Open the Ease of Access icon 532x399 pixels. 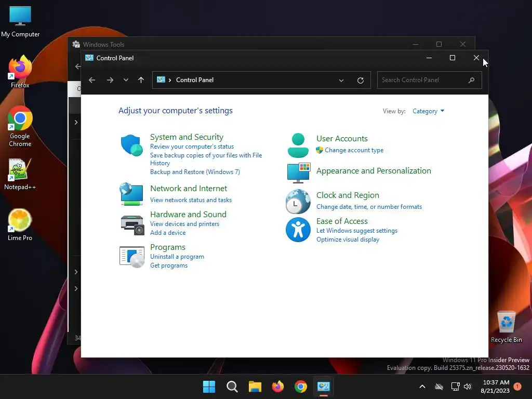pos(298,230)
